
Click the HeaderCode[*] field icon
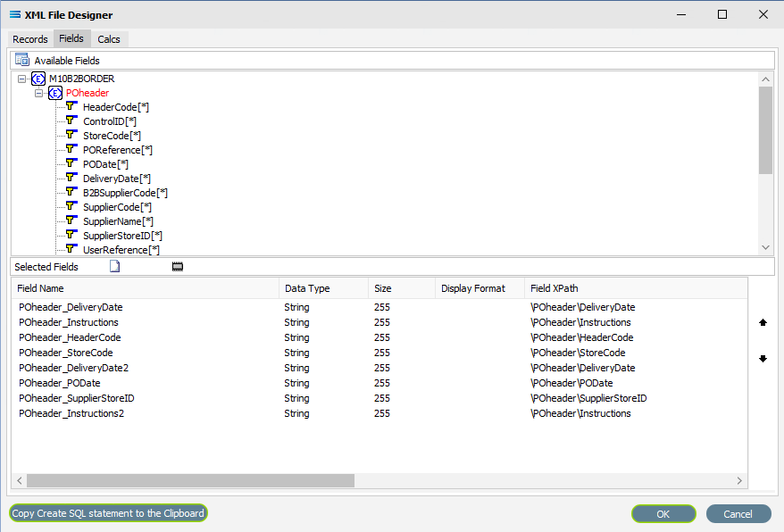(x=71, y=106)
